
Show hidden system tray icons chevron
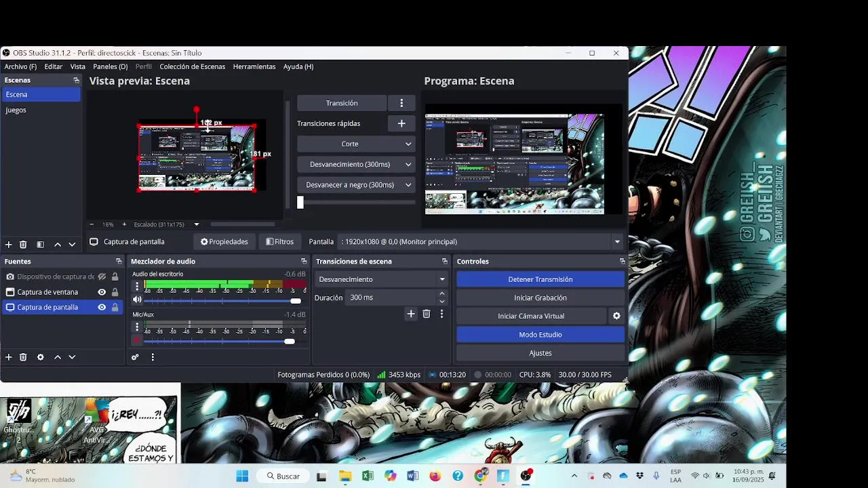574,476
